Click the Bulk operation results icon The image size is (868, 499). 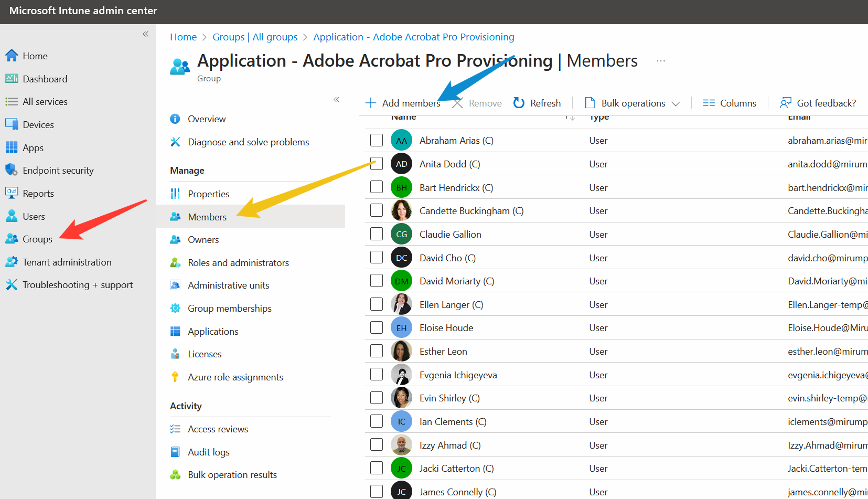[175, 475]
